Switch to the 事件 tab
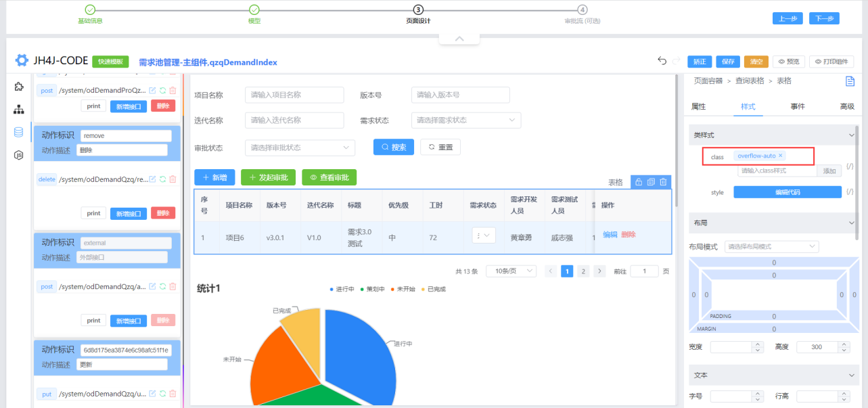 pos(798,107)
